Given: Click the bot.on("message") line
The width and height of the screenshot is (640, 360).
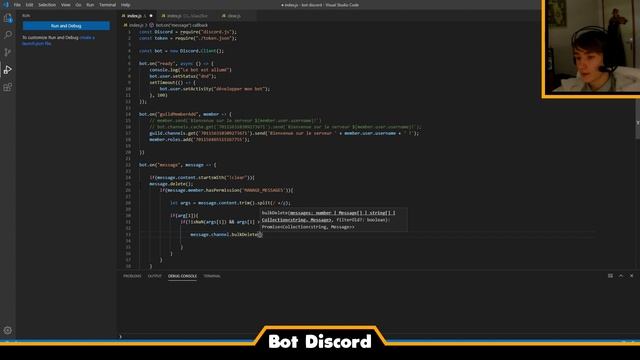Looking at the screenshot, I should [178, 165].
